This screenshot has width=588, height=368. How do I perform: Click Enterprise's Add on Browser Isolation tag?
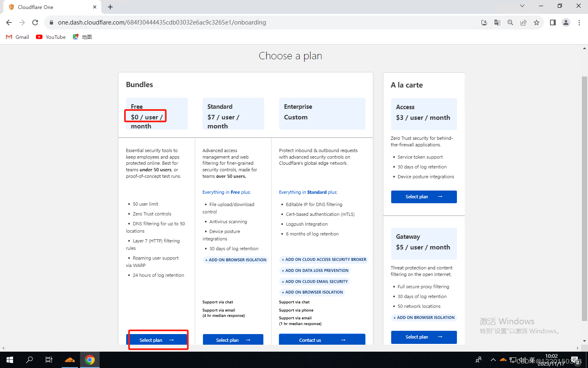point(312,292)
